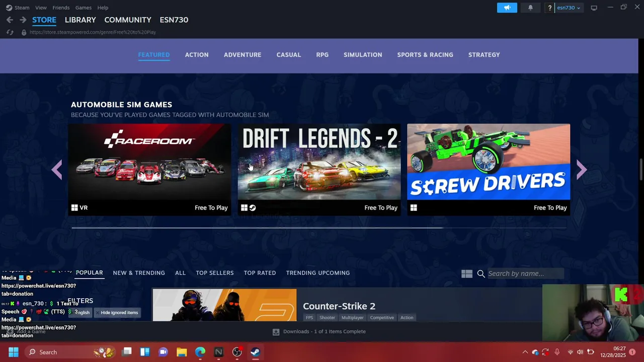Switch to the NEW & TRENDING tab
The image size is (644, 362).
[x=139, y=273]
